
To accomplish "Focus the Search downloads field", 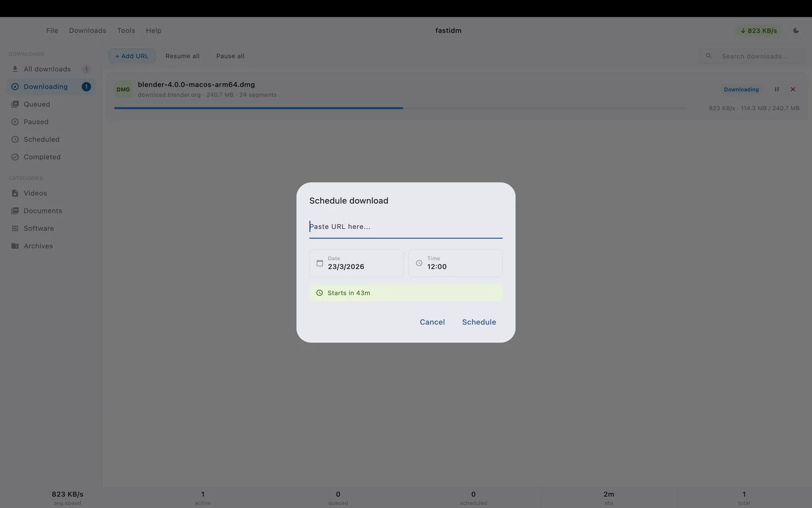I will point(752,56).
